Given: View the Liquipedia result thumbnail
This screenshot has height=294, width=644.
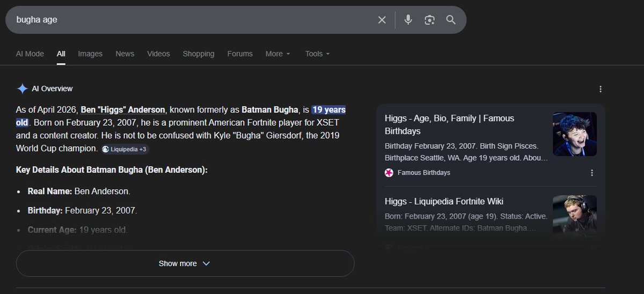Looking at the screenshot, I should point(575,217).
